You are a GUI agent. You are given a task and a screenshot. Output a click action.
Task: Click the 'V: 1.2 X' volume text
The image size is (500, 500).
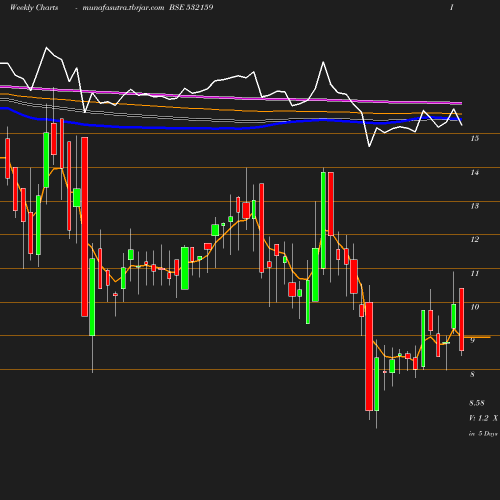483,418
